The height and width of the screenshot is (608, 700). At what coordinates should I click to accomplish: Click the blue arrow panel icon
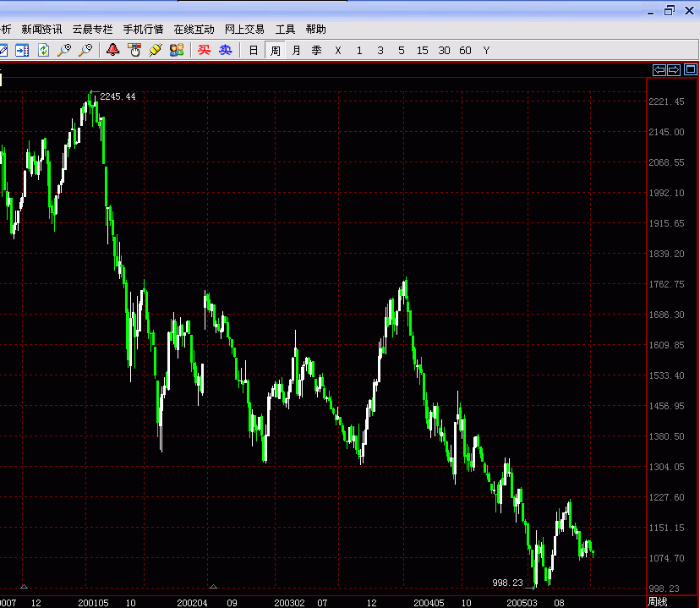coord(22,50)
